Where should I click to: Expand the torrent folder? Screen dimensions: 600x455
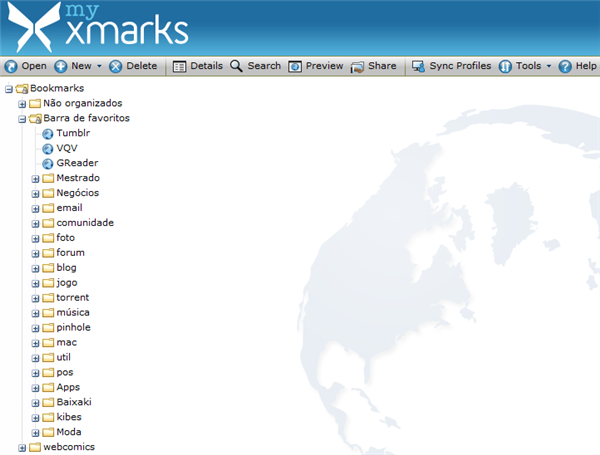click(36, 298)
